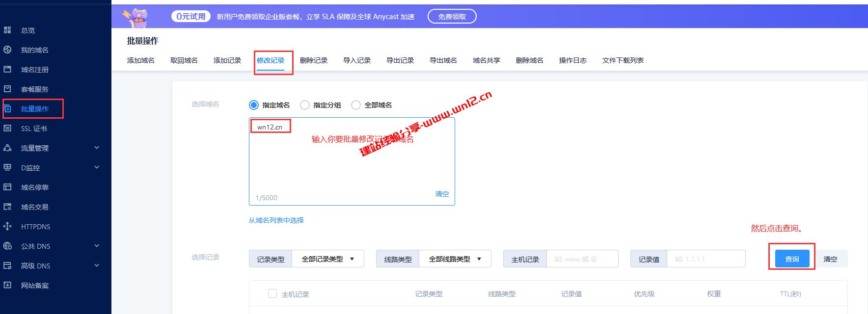The height and width of the screenshot is (314, 868).
Task: Click the 公共 DNS globe icon
Action: tap(7, 246)
